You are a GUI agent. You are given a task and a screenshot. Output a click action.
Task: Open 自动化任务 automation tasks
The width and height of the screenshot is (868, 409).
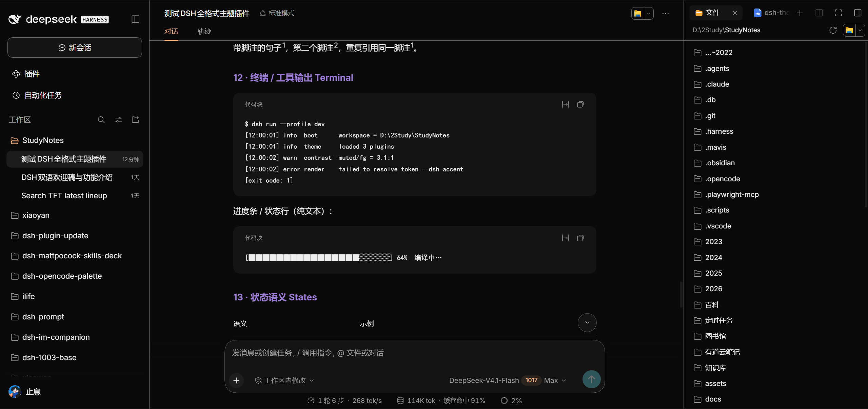(37, 95)
